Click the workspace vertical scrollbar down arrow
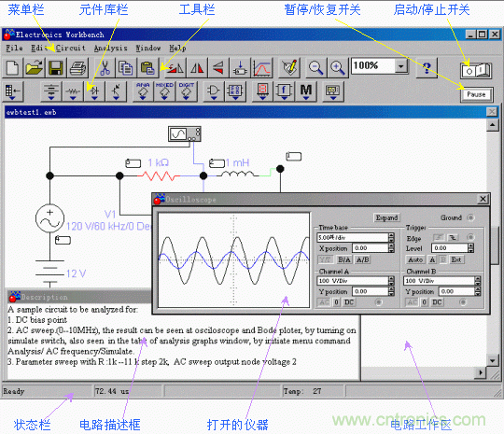The image size is (504, 434). coord(493,360)
